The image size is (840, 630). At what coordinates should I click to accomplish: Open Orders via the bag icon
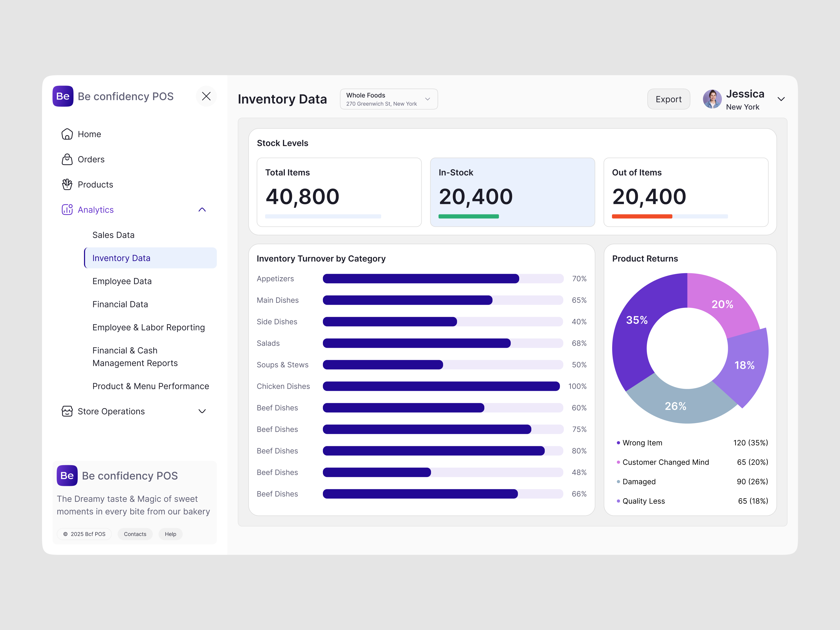coord(67,159)
